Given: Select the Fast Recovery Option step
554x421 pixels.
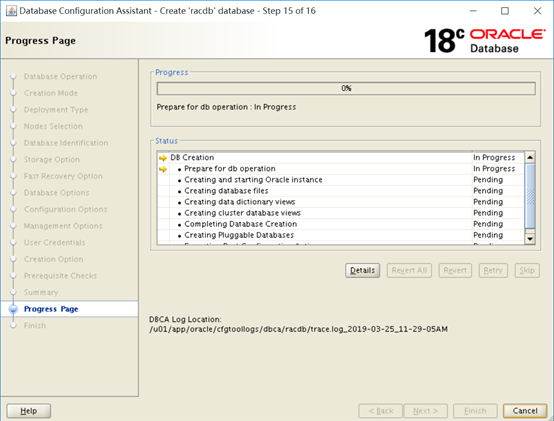Looking at the screenshot, I should tap(63, 176).
